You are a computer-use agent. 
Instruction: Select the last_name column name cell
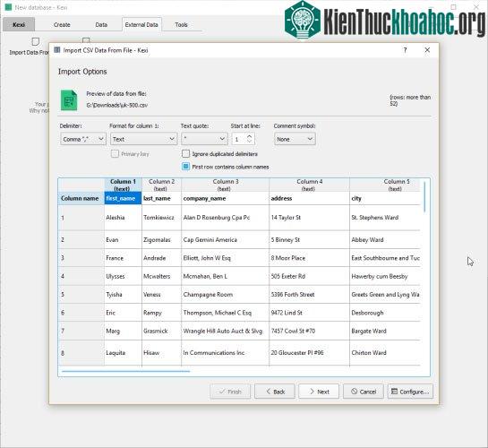tap(161, 199)
